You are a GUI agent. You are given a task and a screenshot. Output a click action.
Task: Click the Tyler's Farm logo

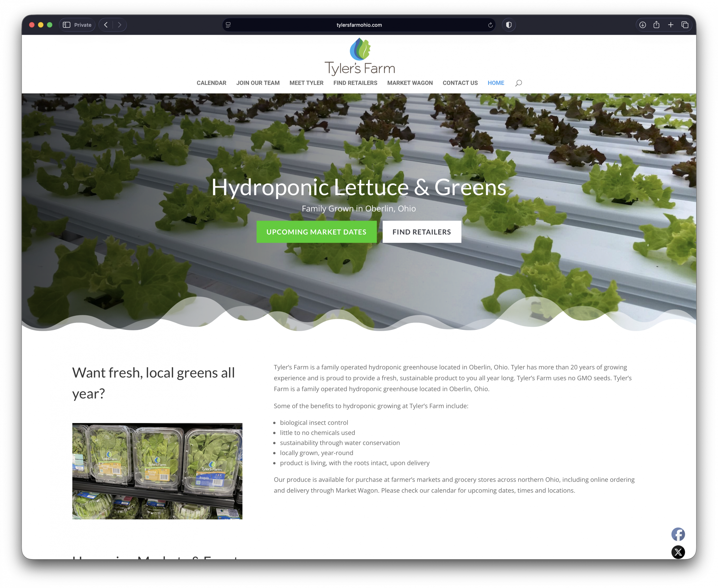[360, 57]
